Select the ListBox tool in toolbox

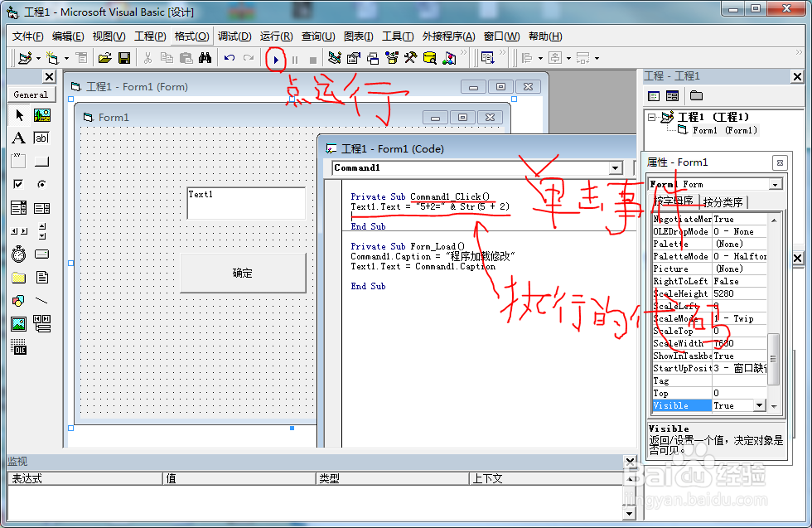point(42,208)
